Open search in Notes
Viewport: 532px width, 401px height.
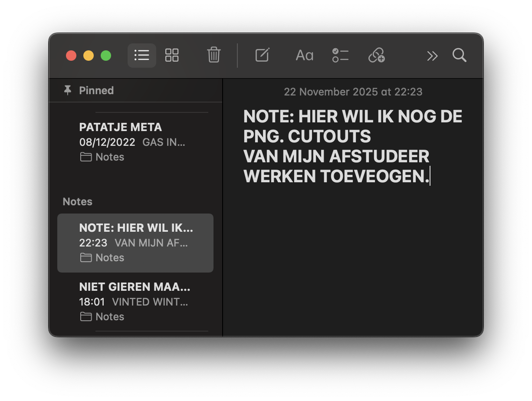pyautogui.click(x=459, y=56)
